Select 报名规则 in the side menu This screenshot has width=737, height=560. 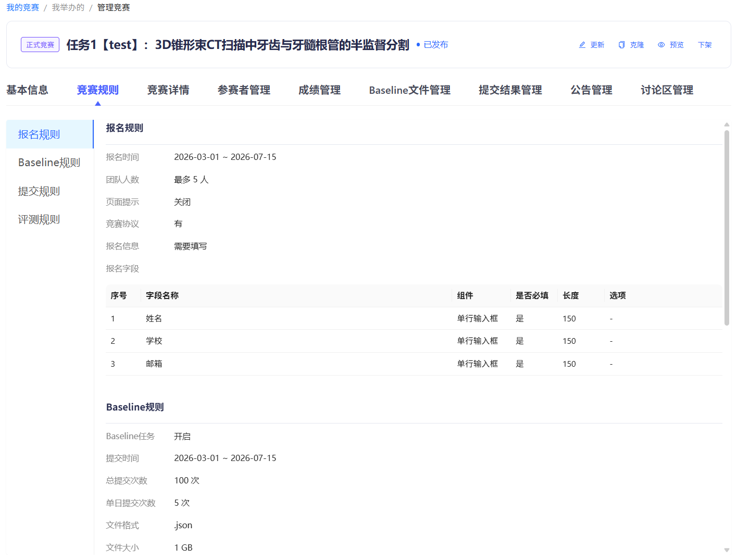coord(49,134)
